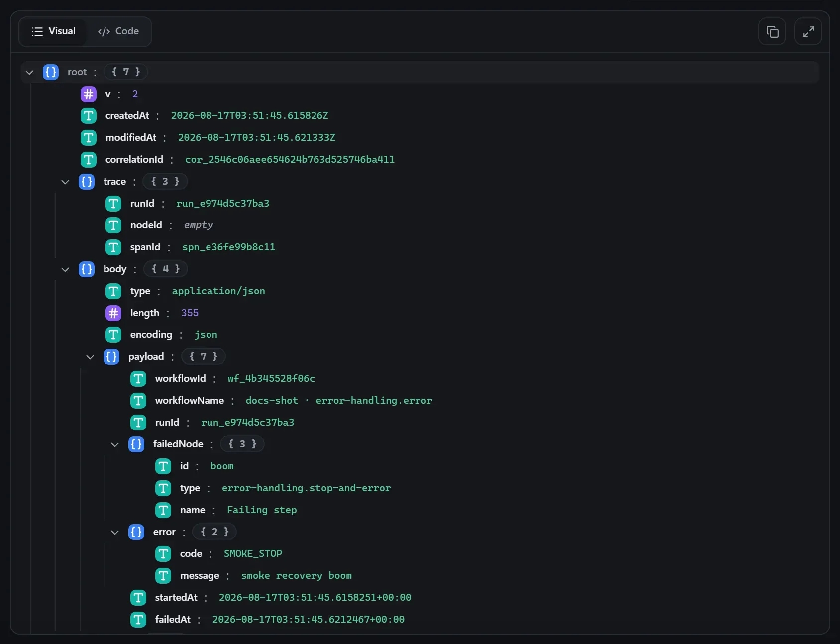
Task: Click the text icon beside nodeId
Action: tap(113, 225)
